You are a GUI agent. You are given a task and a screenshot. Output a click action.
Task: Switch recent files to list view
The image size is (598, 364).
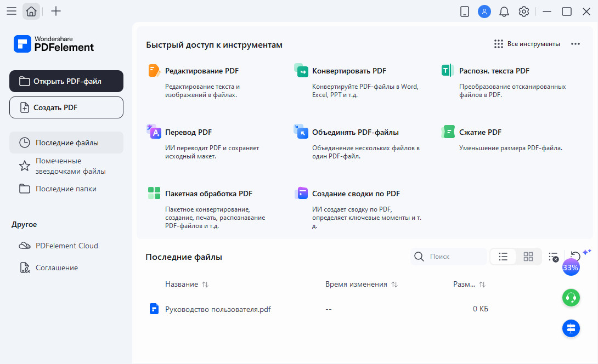503,257
